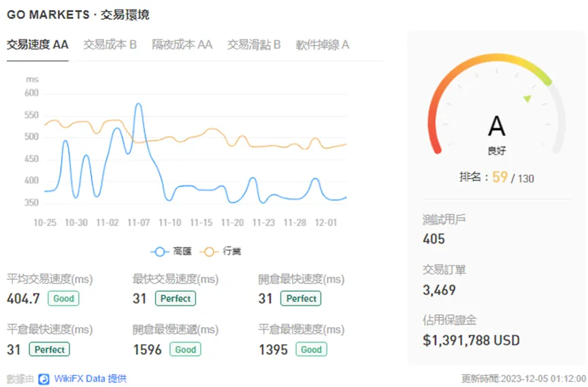Click the 開倉最慢速遞 value 1596
Screen dimensions: 588x387
[x=148, y=350]
